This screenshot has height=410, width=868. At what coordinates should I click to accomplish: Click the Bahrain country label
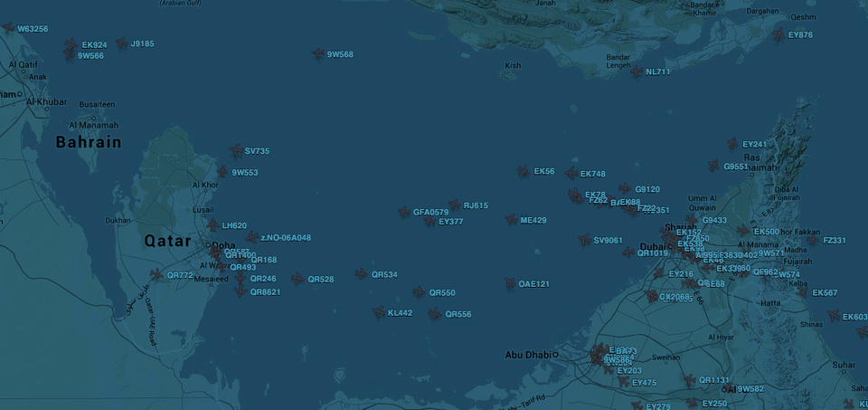point(89,142)
